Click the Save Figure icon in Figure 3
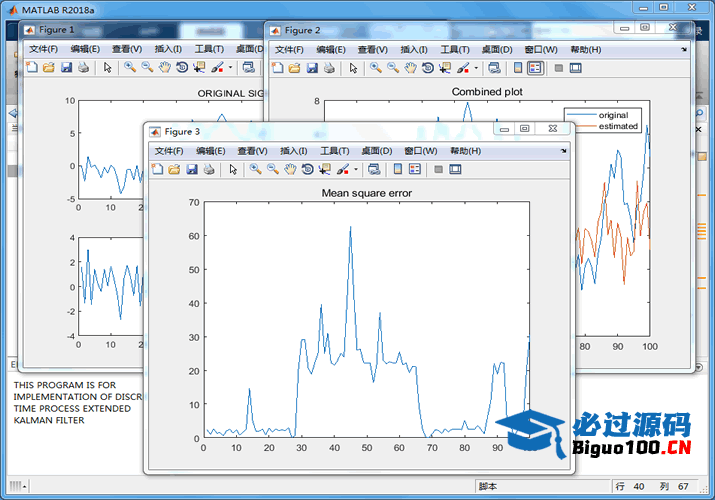This screenshot has width=715, height=500. coord(191,170)
